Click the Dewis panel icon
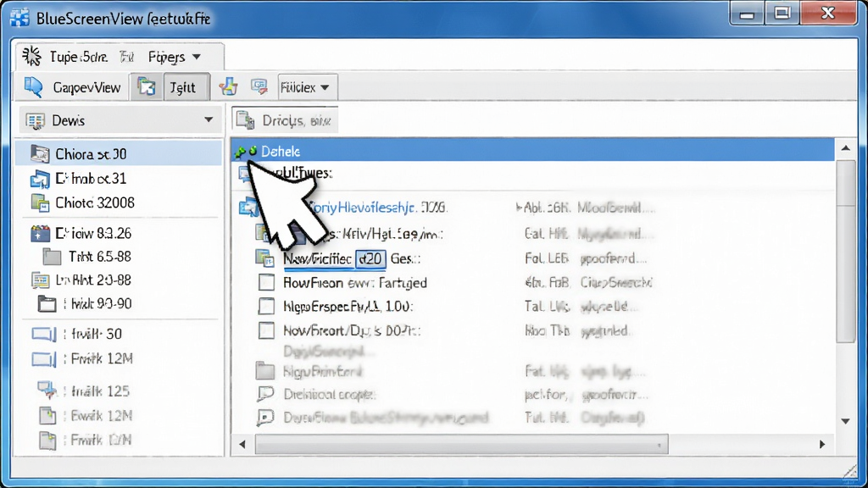This screenshot has width=868, height=488. click(x=36, y=120)
